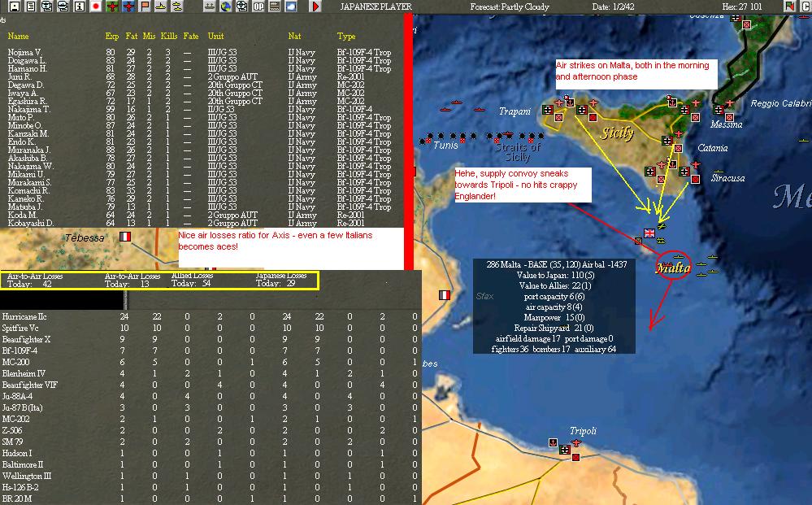Click the Tunis city label on map

coord(446,146)
